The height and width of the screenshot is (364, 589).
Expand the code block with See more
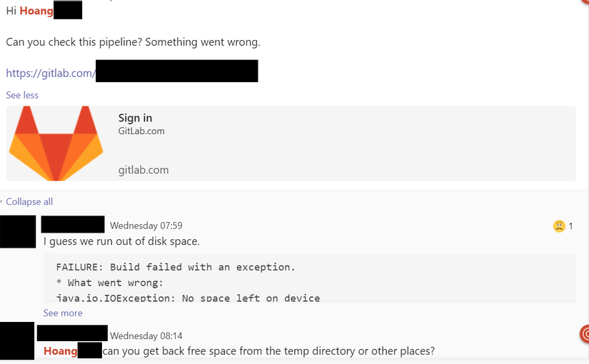click(x=63, y=313)
